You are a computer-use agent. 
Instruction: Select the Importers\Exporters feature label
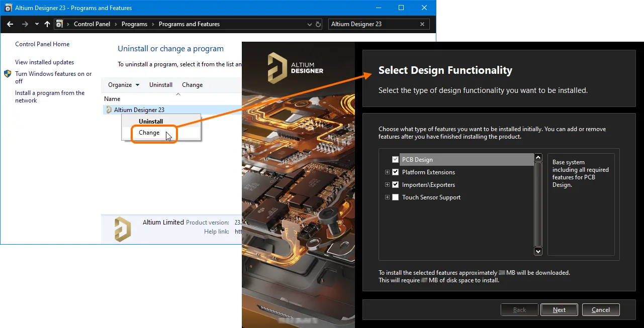(x=428, y=185)
